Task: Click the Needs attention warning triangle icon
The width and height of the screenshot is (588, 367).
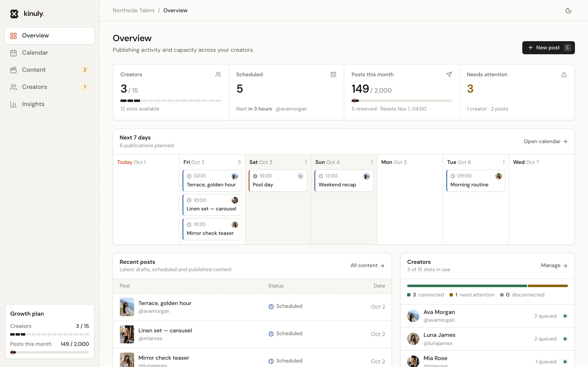Action: [x=564, y=74]
